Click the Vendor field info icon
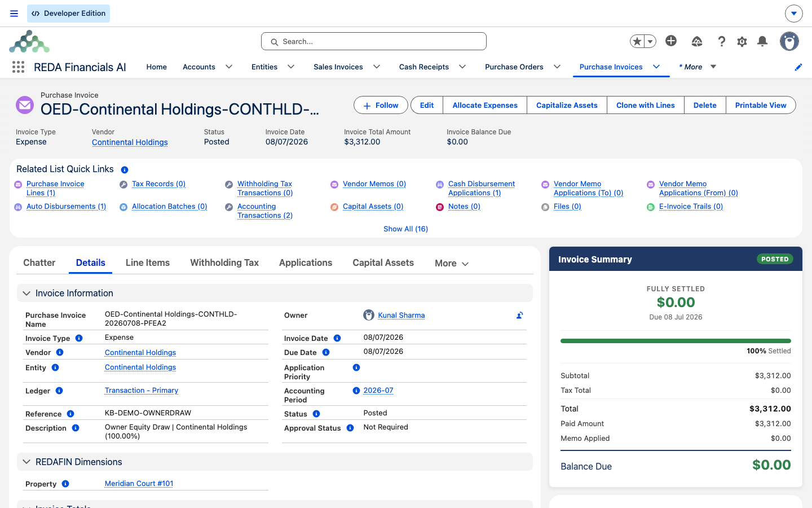This screenshot has width=812, height=508. point(60,352)
